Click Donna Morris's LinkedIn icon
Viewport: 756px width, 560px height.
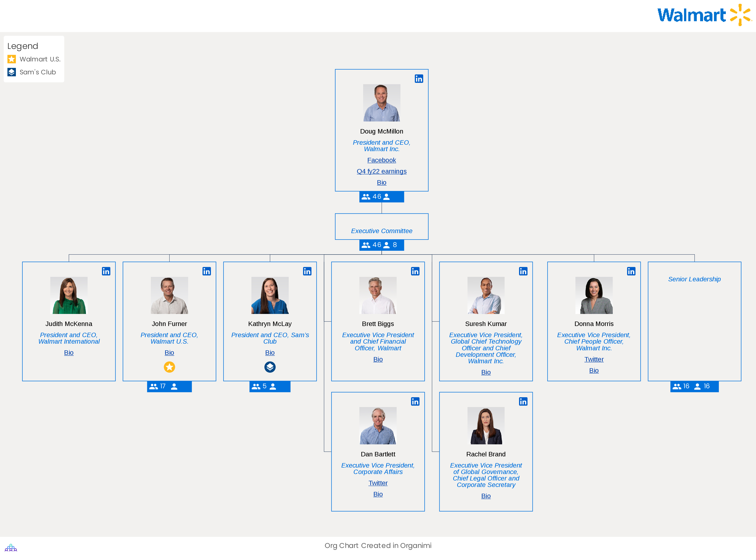(631, 271)
